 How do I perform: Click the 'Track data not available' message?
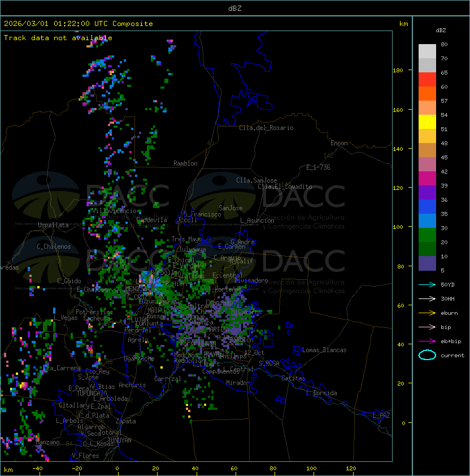point(58,38)
